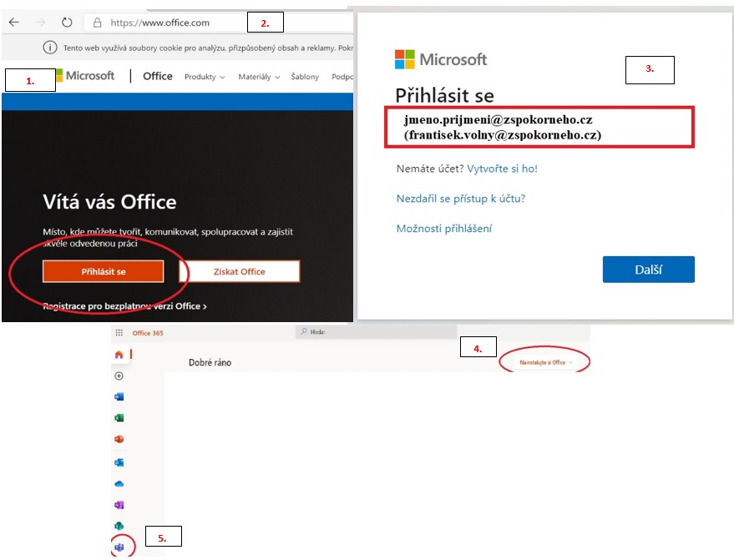
Task: Click the padlock icon in the address bar
Action: (x=98, y=23)
